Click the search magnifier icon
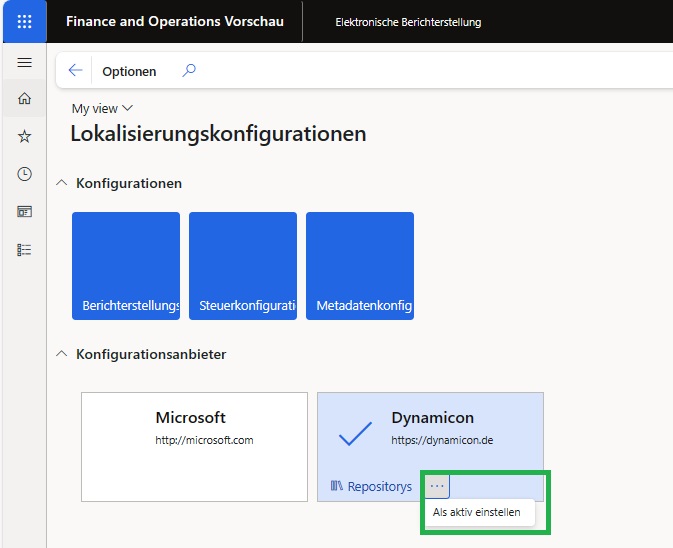 189,71
